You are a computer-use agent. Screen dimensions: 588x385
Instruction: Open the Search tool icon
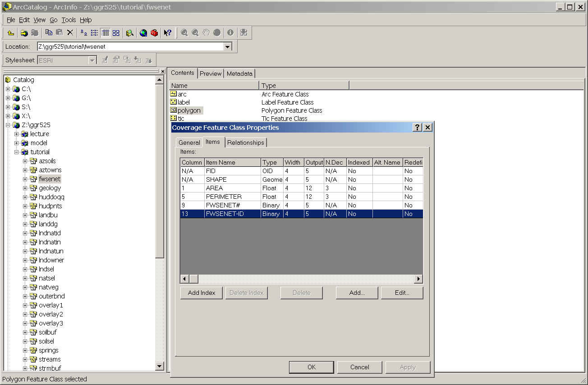tap(130, 33)
